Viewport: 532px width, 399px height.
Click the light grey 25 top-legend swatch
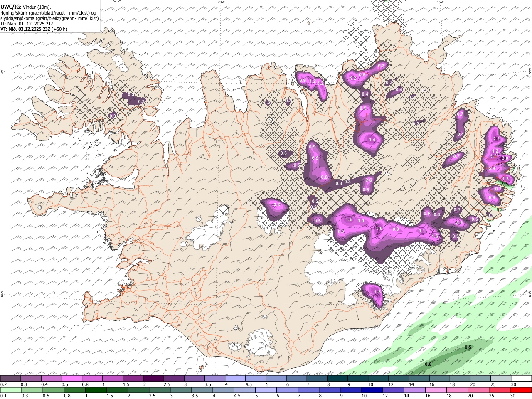click(x=500, y=378)
